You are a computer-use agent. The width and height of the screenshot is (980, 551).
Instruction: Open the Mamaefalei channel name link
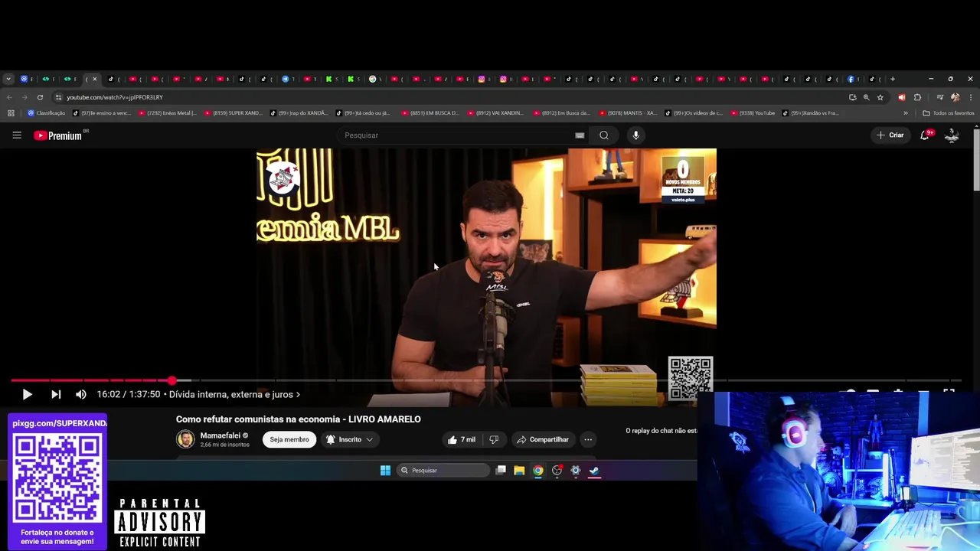220,435
